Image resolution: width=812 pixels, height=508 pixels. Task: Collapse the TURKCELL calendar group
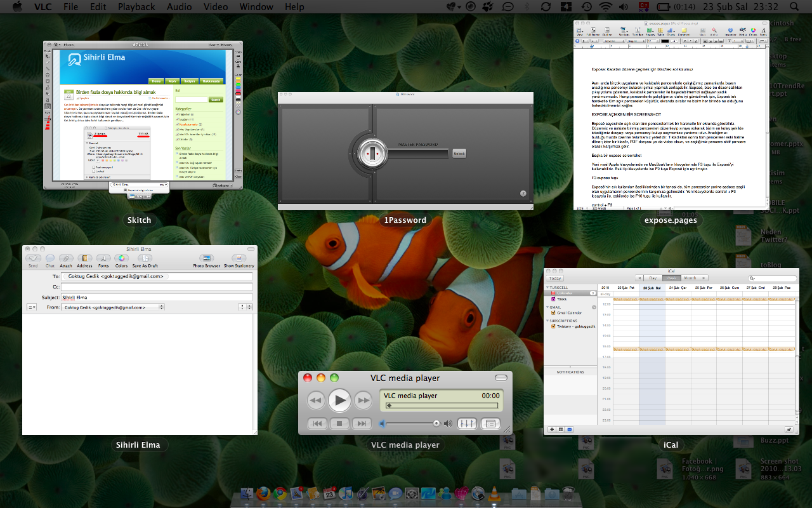547,287
